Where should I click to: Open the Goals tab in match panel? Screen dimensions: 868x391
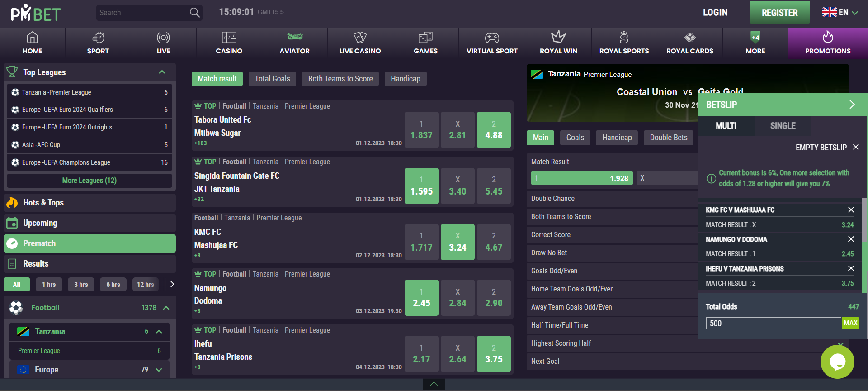(575, 138)
